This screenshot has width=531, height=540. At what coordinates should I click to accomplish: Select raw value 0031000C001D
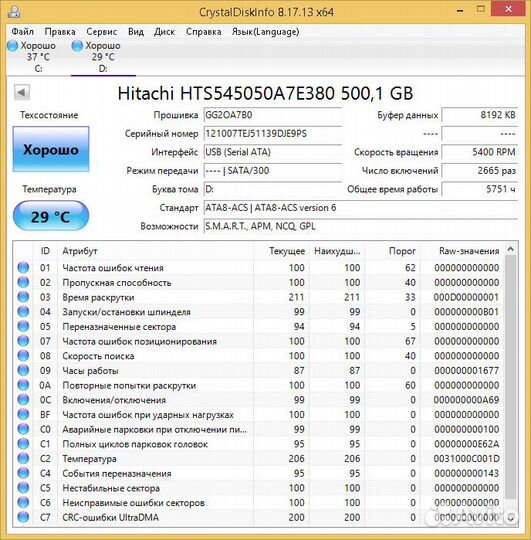pos(466,459)
